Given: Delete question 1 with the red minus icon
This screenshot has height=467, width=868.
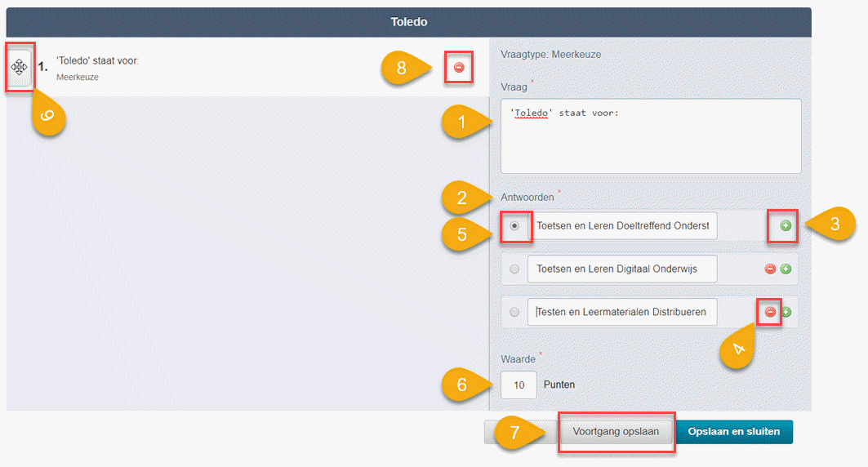Looking at the screenshot, I should pos(459,68).
